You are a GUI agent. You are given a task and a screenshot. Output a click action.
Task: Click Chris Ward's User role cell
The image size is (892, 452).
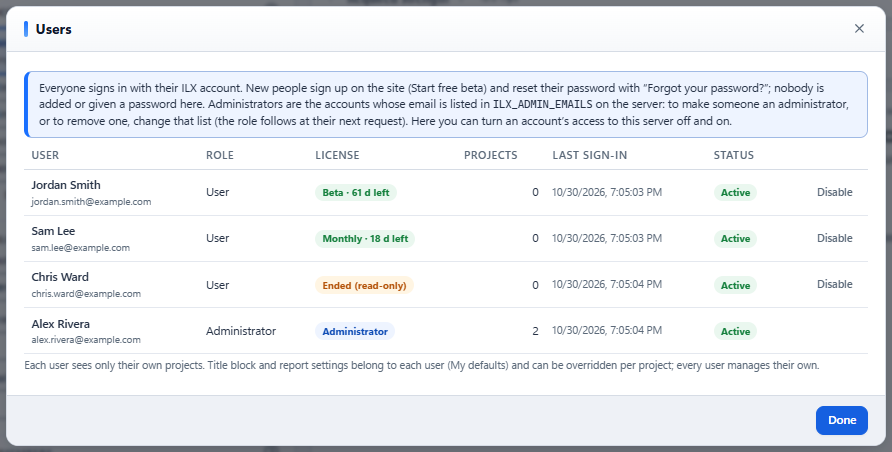(x=217, y=285)
